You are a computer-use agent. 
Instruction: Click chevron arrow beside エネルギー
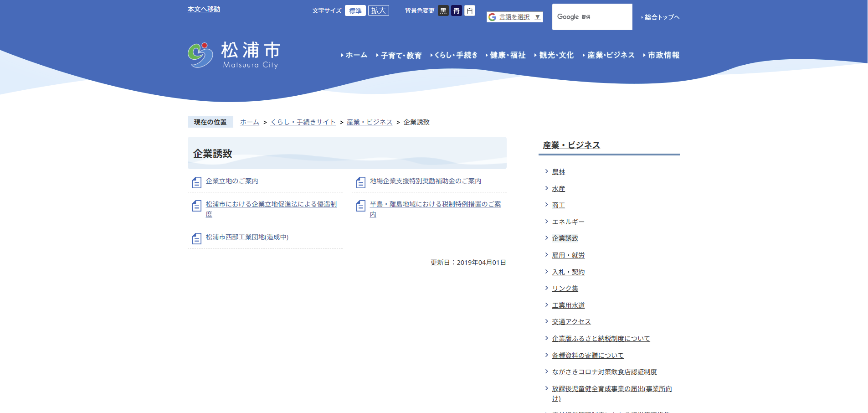pos(546,222)
